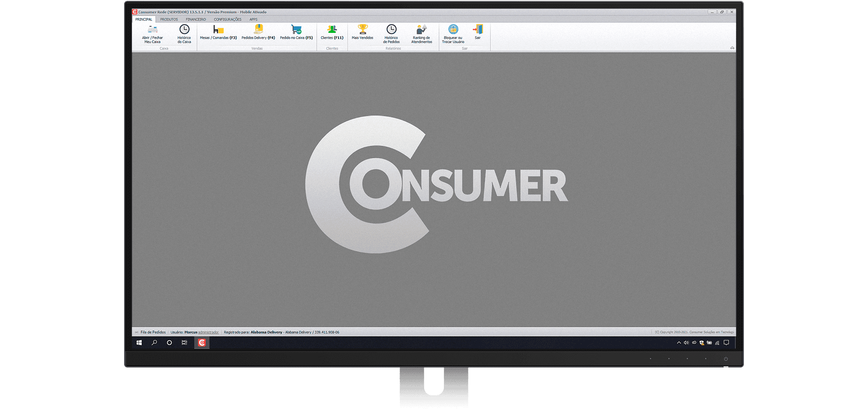Open Mais Vendidos report
The image size is (868, 412).
pos(362,32)
